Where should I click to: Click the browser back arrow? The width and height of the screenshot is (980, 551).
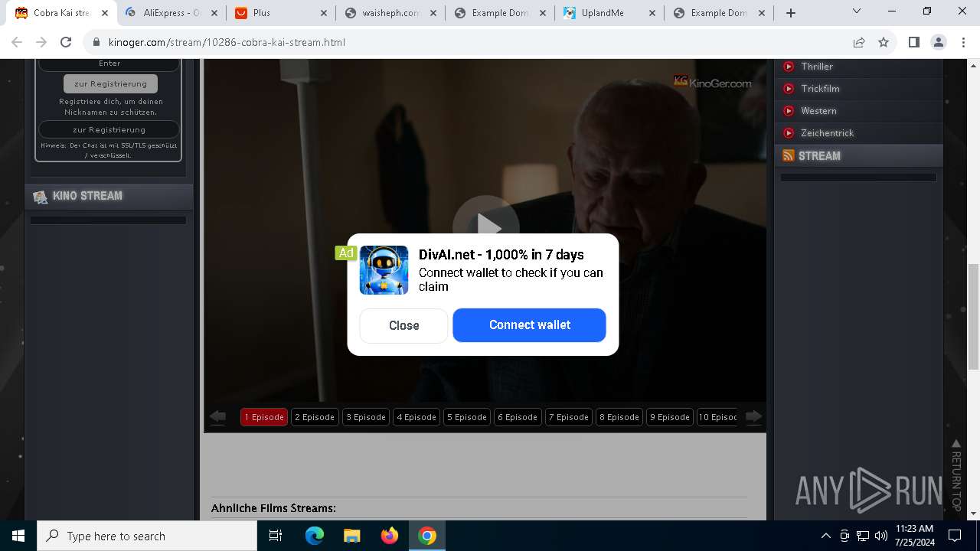pos(18,42)
